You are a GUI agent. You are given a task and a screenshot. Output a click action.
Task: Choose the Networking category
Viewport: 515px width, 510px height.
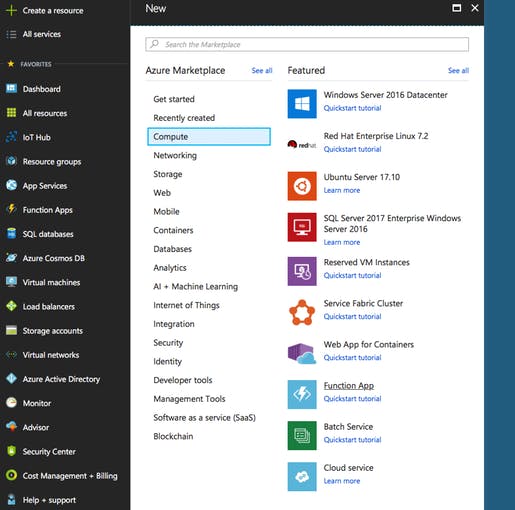click(x=175, y=155)
